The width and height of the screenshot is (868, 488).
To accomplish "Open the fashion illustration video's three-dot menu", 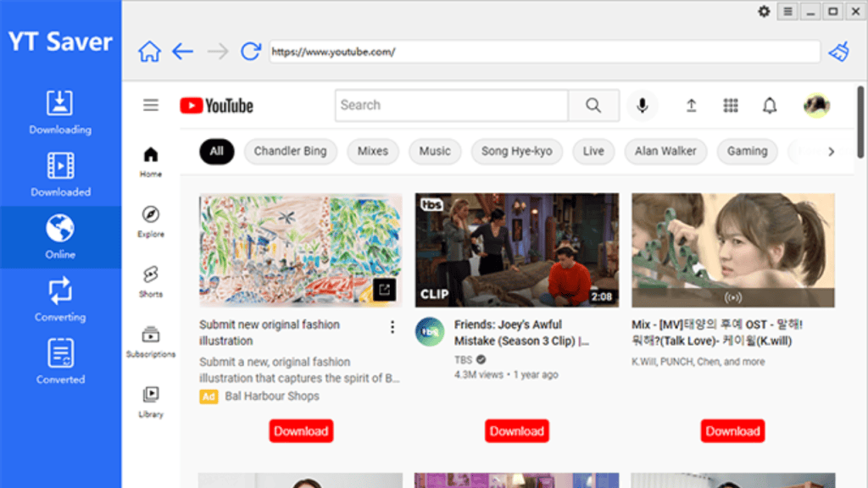I will point(392,326).
